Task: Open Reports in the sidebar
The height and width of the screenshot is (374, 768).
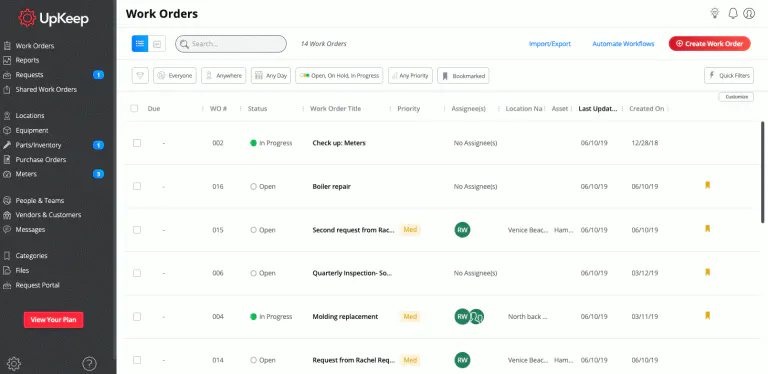Action: pos(27,60)
